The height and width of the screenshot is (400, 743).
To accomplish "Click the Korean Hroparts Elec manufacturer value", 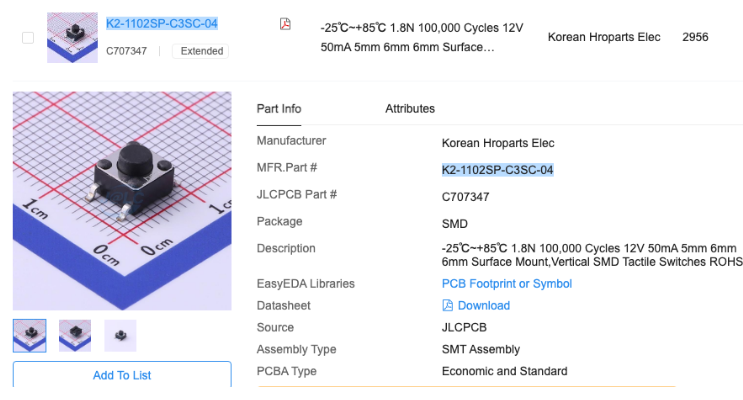I will coord(498,143).
